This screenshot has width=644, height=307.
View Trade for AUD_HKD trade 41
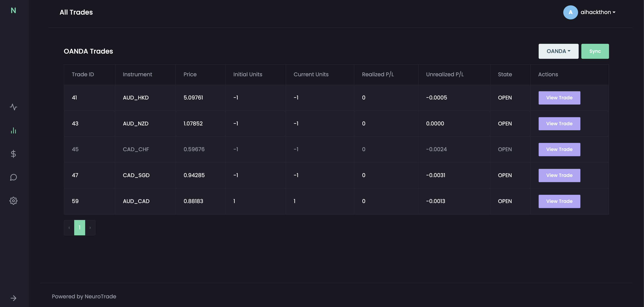[559, 98]
